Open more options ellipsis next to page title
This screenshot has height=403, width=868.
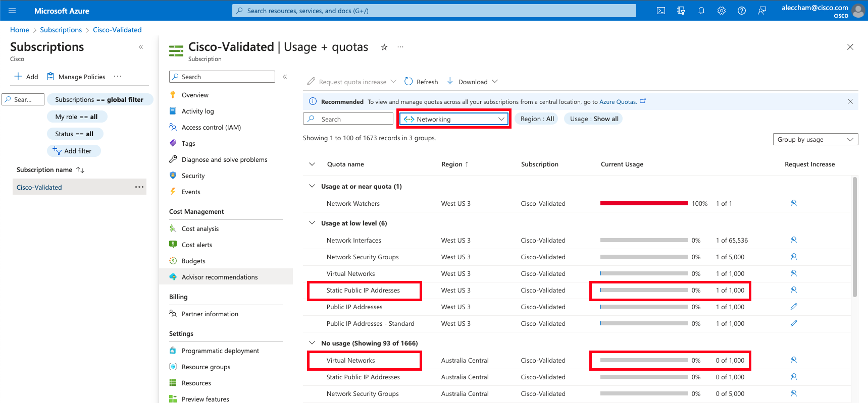(400, 47)
